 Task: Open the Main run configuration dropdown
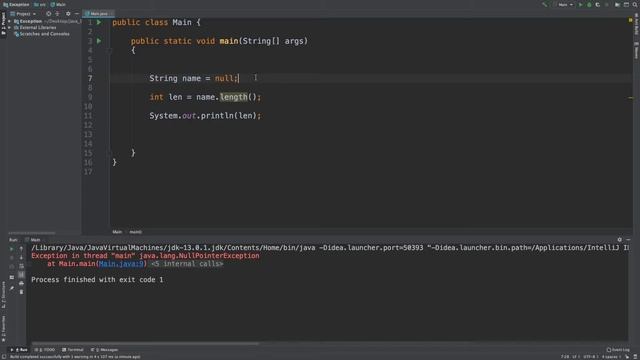565,4
